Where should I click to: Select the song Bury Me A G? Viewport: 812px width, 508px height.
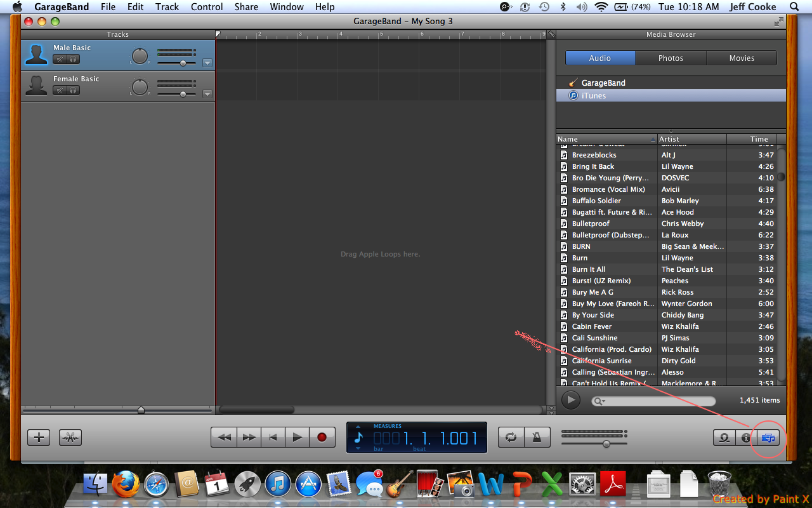click(666, 292)
